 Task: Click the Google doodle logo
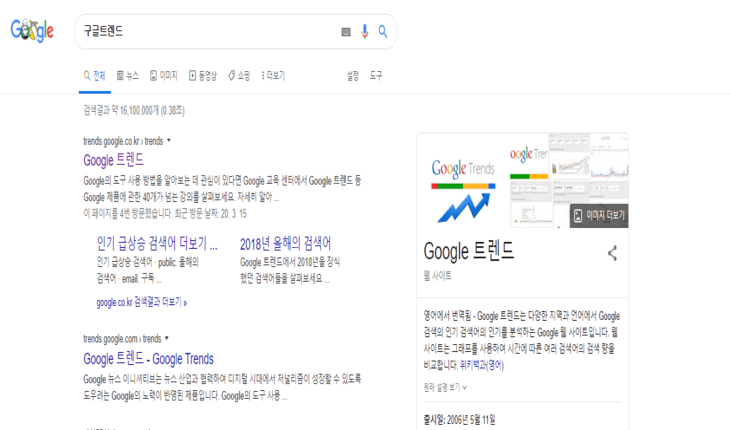click(32, 31)
